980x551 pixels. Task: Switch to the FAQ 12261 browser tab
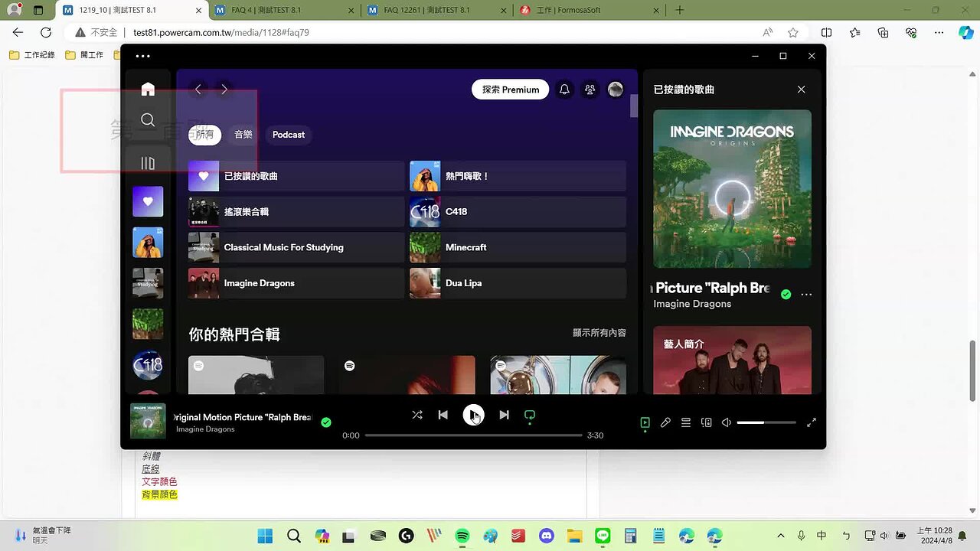click(436, 11)
